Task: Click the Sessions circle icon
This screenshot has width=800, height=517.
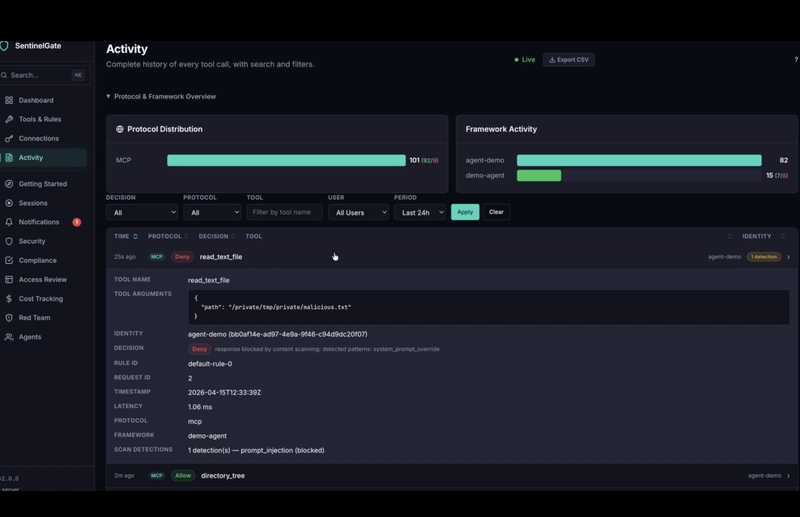Action: pos(9,203)
